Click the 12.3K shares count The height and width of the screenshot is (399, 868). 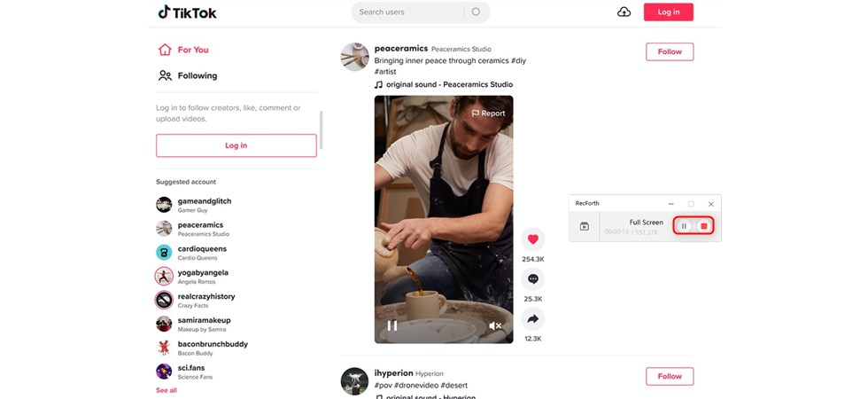(532, 339)
